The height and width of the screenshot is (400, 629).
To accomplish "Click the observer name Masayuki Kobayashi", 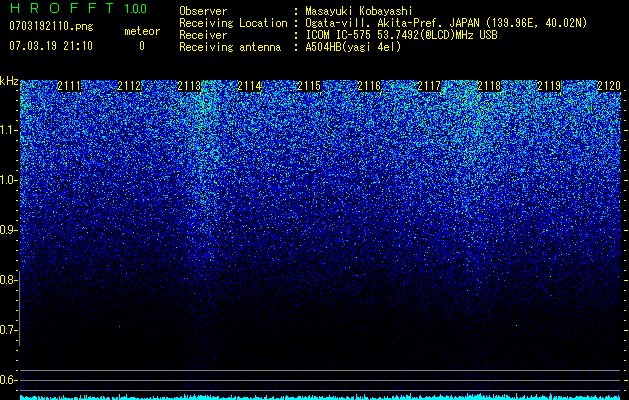I will pyautogui.click(x=359, y=11).
